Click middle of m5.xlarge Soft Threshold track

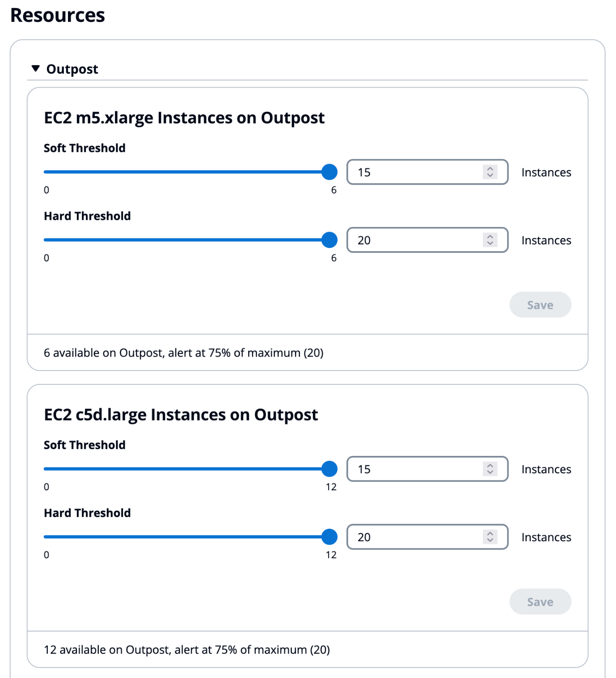[x=186, y=172]
